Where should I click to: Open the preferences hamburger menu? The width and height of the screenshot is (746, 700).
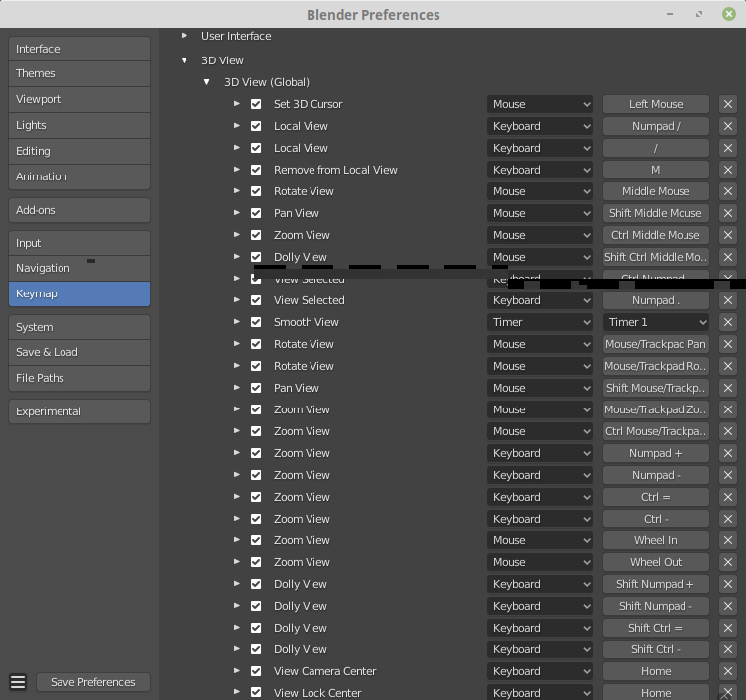(18, 682)
